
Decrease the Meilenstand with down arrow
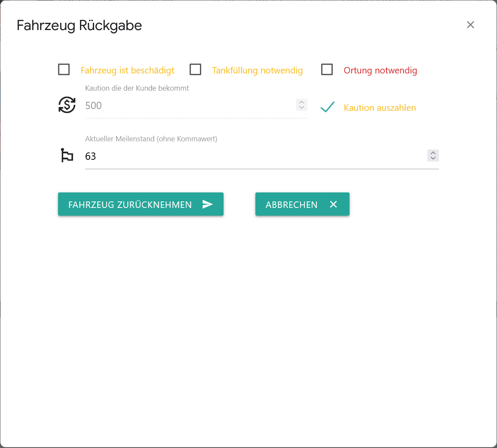tap(433, 158)
